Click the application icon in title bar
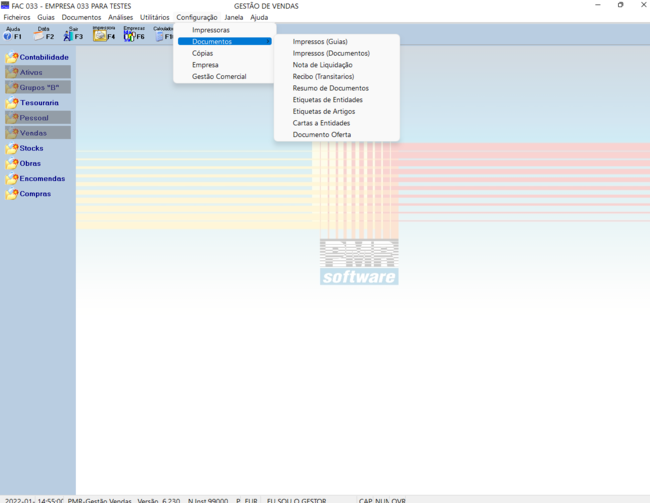 5,5
